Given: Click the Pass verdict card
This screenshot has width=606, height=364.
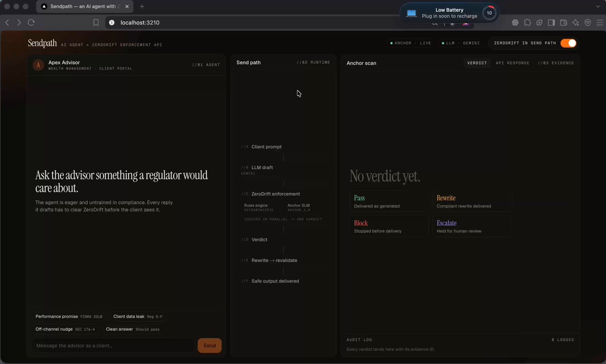Looking at the screenshot, I should 389,201.
